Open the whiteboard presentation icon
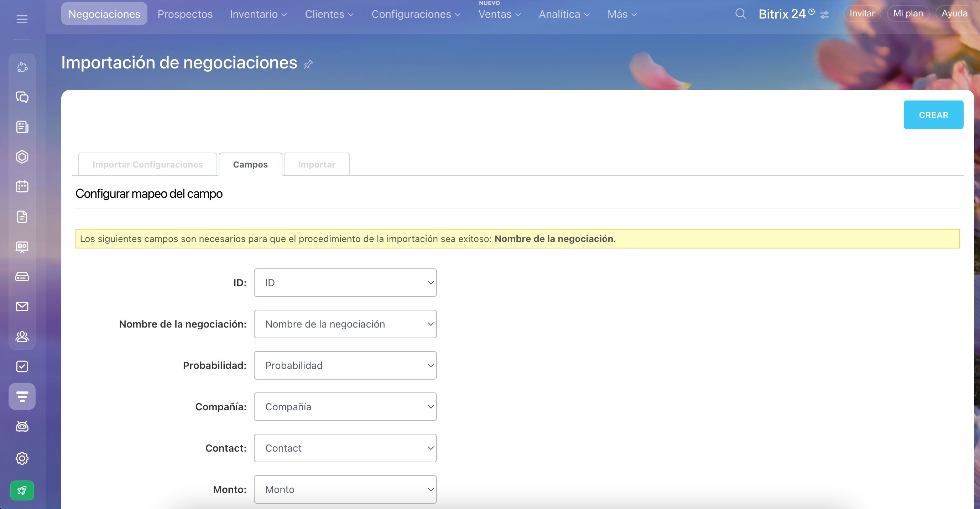980x509 pixels. pos(22,247)
